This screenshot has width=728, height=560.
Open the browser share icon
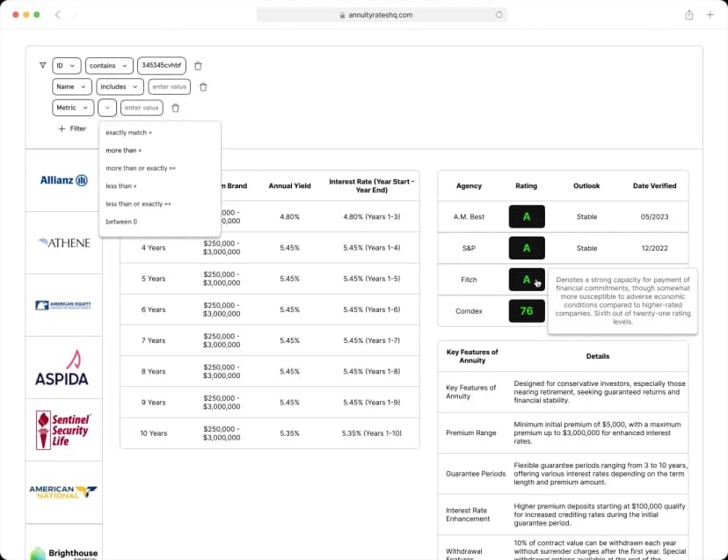pos(688,15)
